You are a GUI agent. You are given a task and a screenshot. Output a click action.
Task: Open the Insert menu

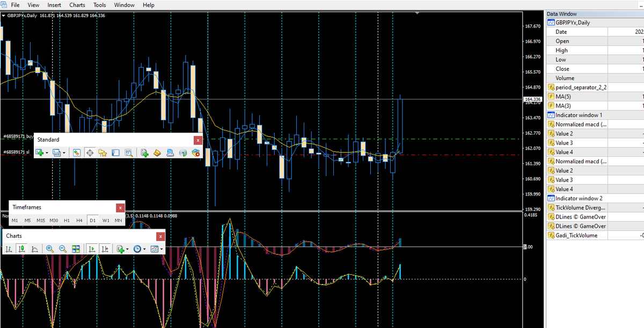54,5
